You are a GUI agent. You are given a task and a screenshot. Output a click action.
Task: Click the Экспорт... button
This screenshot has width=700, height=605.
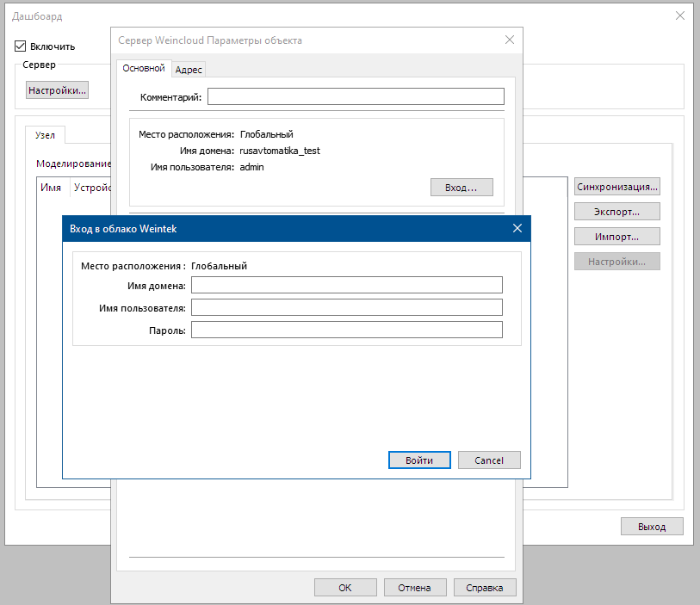pyautogui.click(x=617, y=212)
